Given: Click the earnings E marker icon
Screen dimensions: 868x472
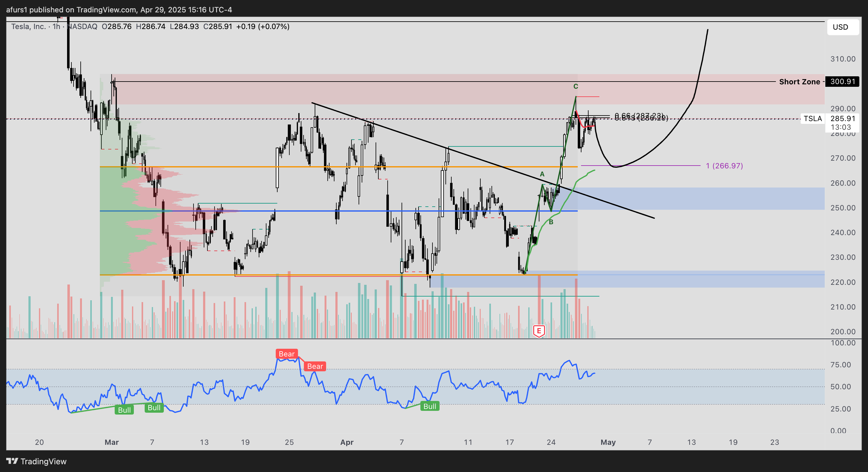Looking at the screenshot, I should tap(539, 331).
